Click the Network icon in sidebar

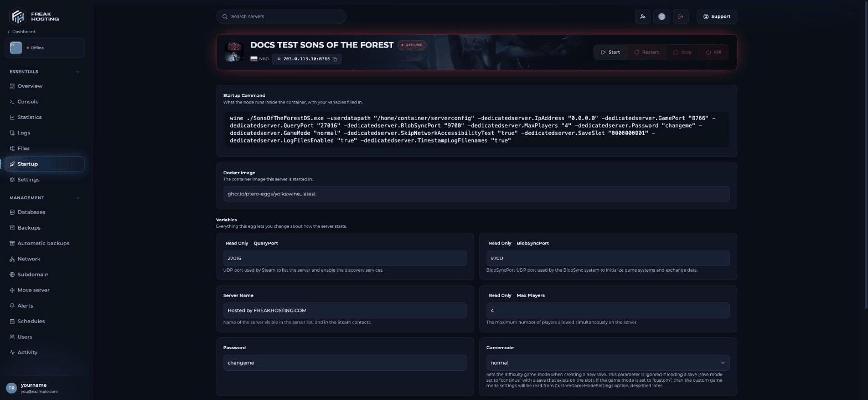pos(12,259)
